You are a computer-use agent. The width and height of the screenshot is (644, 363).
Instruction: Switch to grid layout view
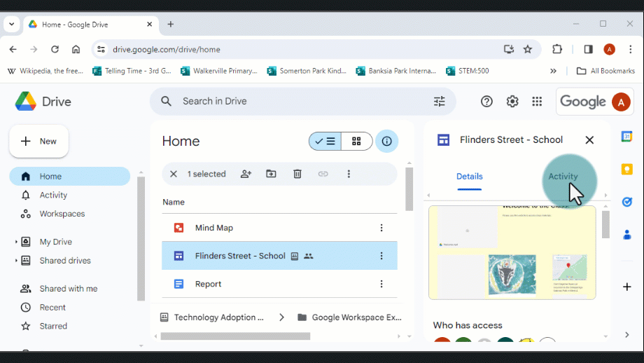356,142
